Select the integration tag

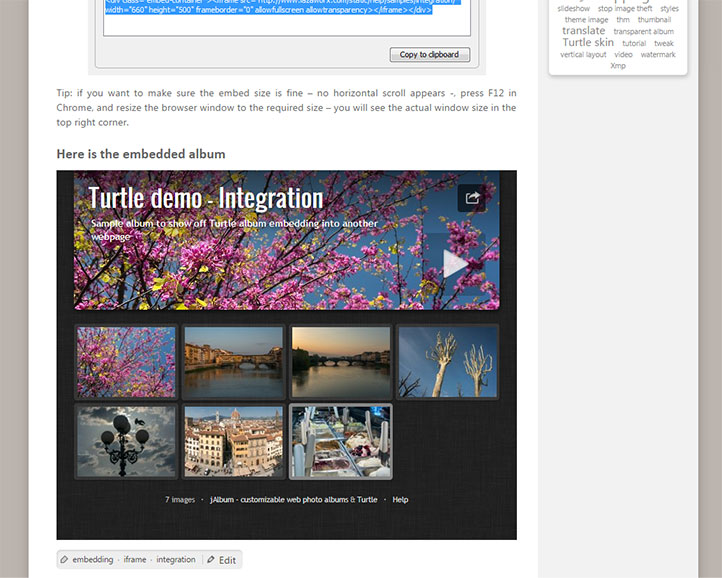[x=176, y=560]
